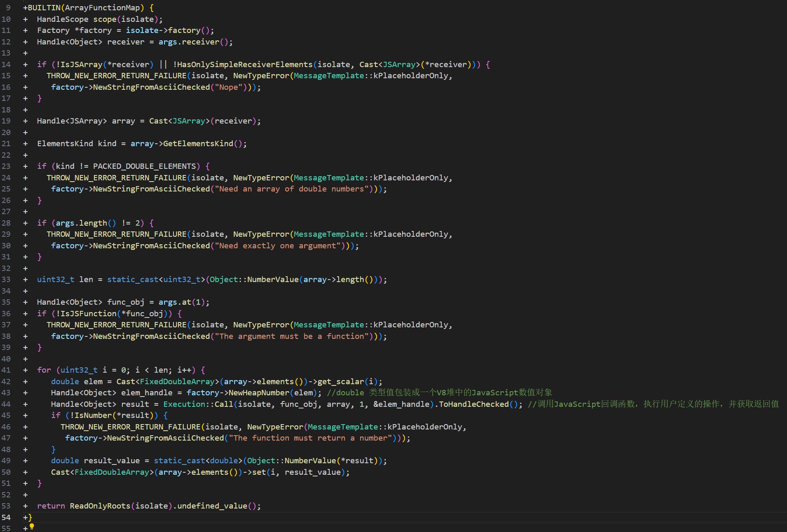Click 'THROW_NEW_ERROR_RETURN_FAILURE' on line 24

[117, 178]
